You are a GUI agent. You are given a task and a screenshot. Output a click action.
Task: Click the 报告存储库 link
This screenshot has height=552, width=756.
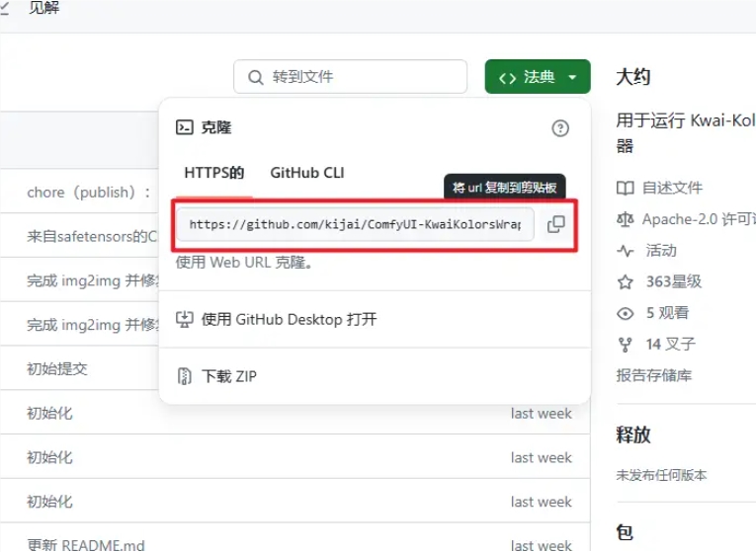tap(654, 375)
